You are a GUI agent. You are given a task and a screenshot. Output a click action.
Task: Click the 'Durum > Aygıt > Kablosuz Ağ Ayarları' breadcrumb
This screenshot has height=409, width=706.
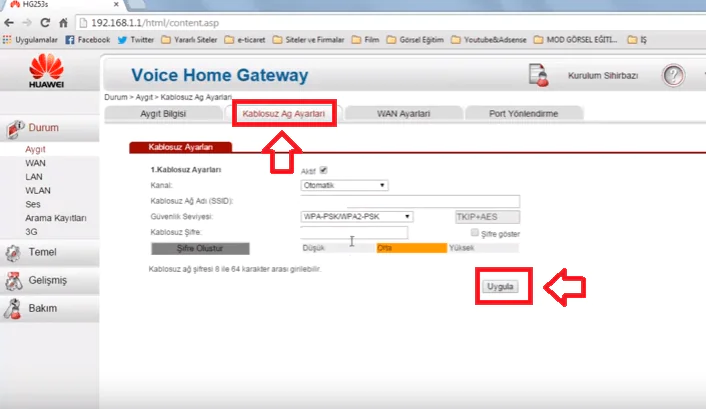(168, 97)
